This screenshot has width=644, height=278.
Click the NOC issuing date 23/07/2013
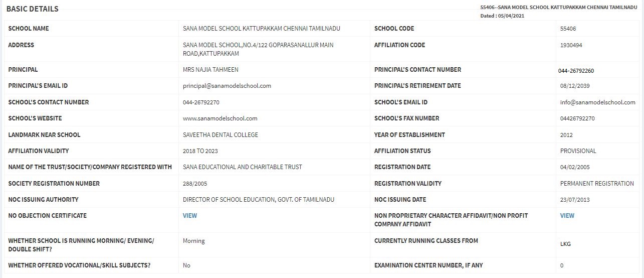coord(575,200)
